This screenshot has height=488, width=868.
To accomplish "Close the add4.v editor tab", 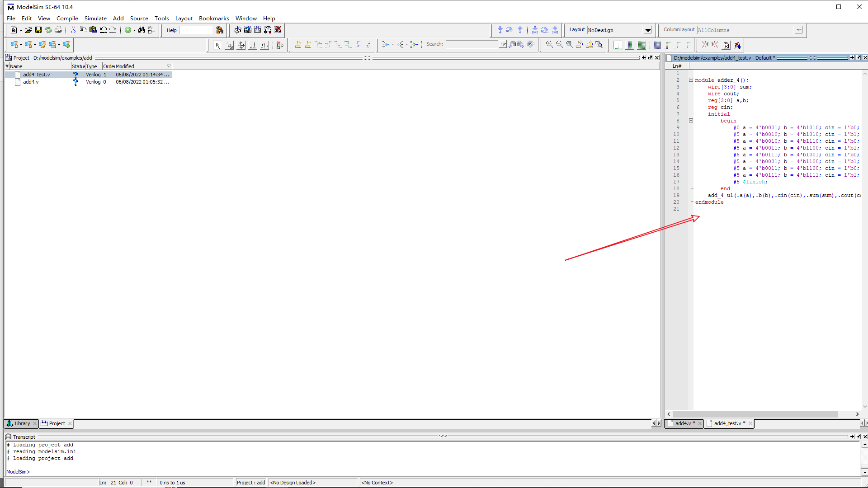I will coord(699,423).
